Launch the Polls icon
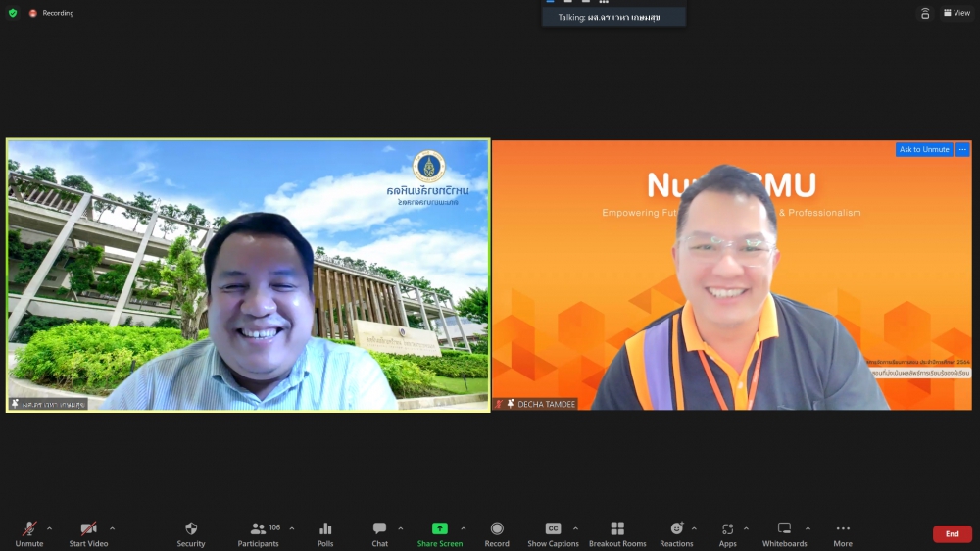This screenshot has height=551, width=980. tap(325, 533)
